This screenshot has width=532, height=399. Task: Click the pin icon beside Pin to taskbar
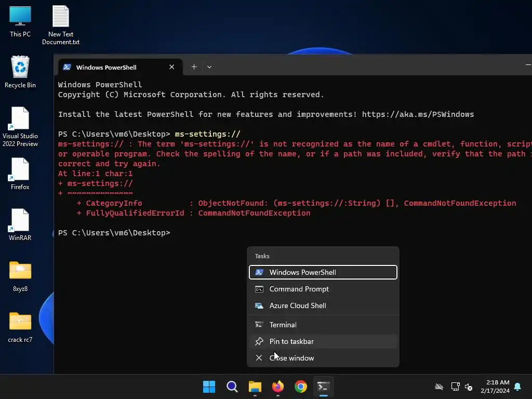[x=259, y=341]
